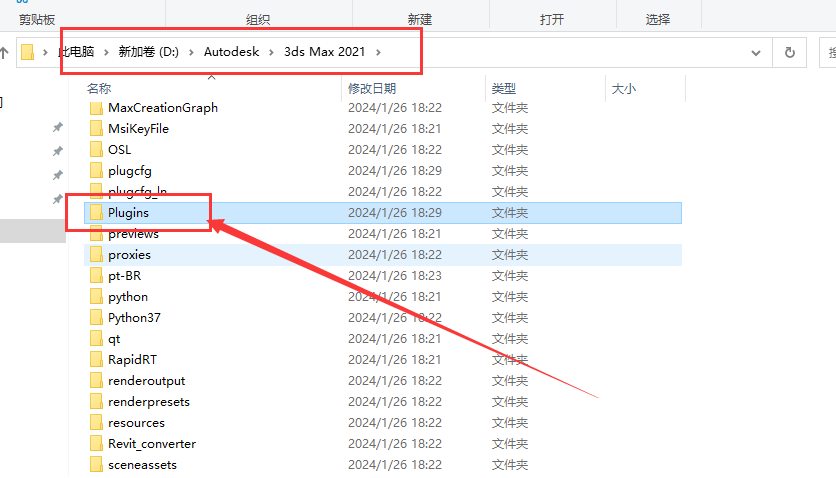Go to Autodesk breadcrumb segment
Image resolution: width=836 pixels, height=478 pixels.
[231, 52]
